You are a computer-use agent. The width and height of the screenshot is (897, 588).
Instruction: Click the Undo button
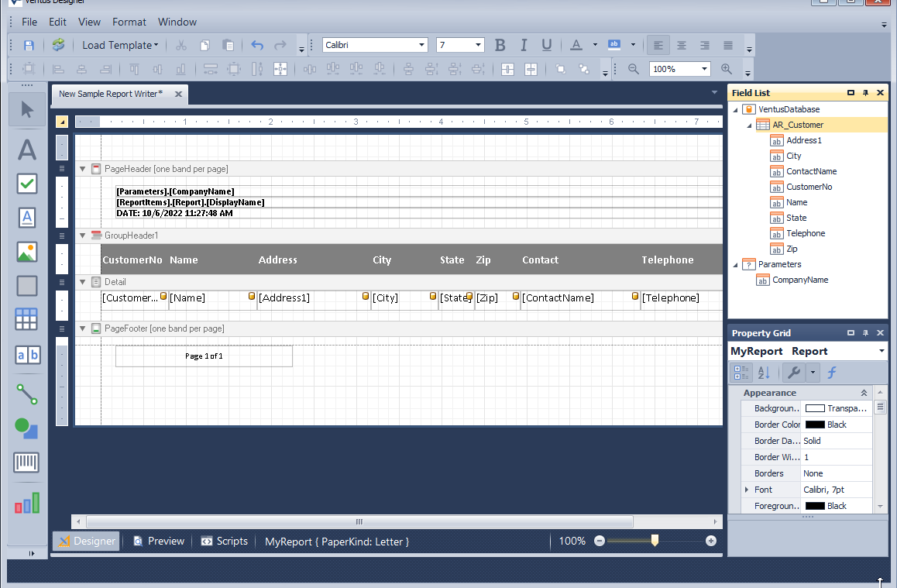[x=256, y=45]
